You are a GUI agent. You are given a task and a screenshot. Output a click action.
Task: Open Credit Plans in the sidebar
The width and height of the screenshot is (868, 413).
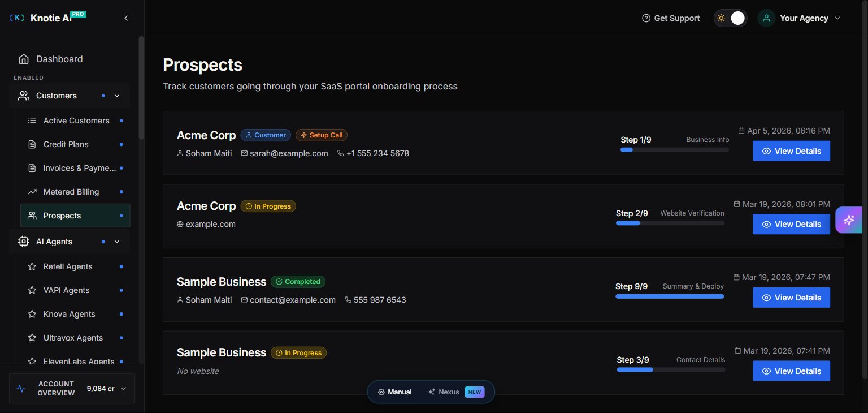75,144
